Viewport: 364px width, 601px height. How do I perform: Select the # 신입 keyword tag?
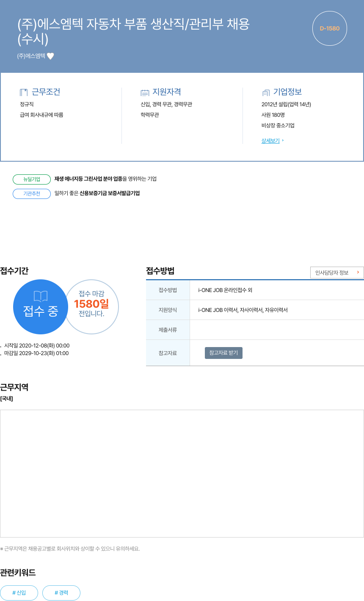pyautogui.click(x=19, y=593)
